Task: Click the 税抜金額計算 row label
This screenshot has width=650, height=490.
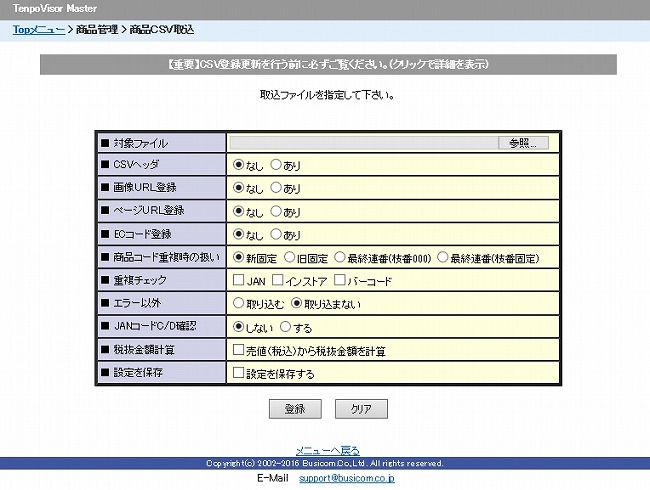Action: pos(144,350)
